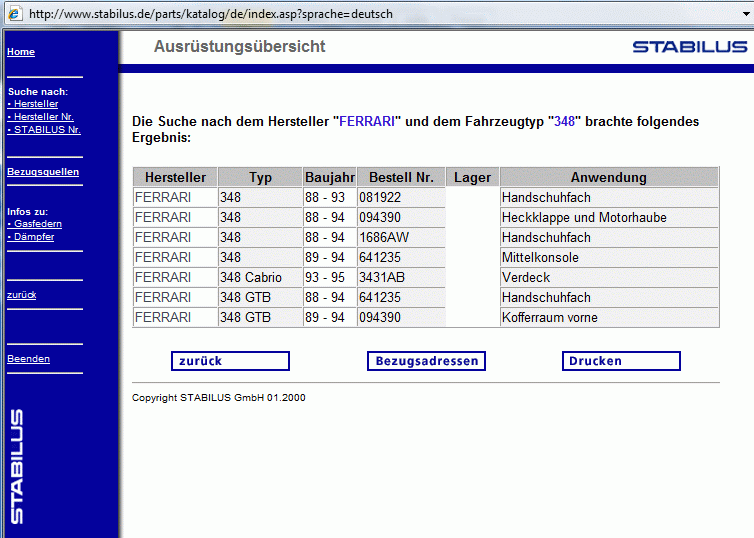
Task: Click the URL text in the address bar
Action: (x=210, y=14)
